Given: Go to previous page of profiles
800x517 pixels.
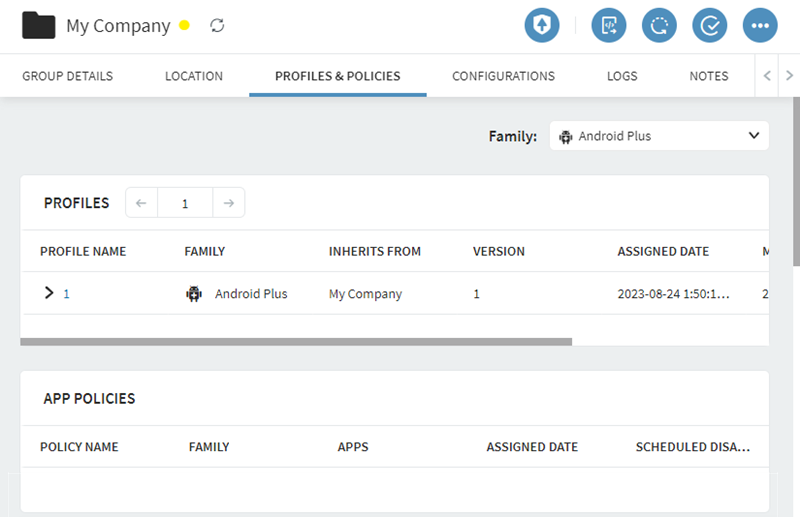Looking at the screenshot, I should coord(141,203).
